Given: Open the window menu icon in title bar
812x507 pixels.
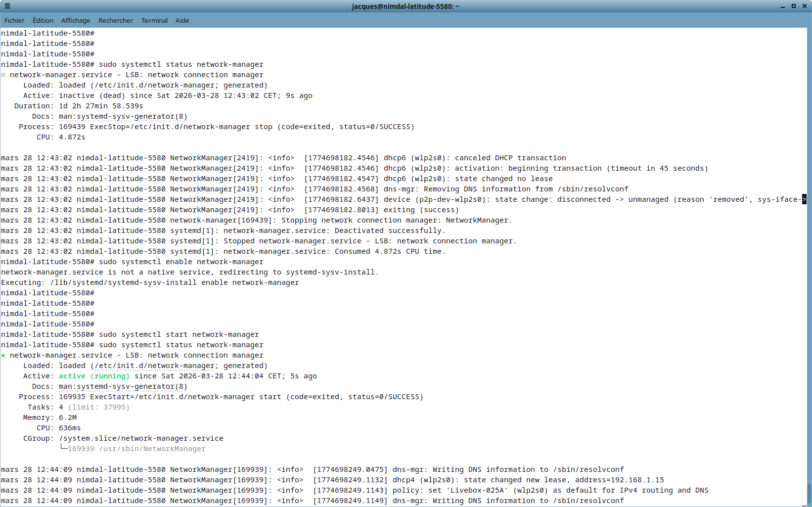Looking at the screenshot, I should tap(7, 6).
